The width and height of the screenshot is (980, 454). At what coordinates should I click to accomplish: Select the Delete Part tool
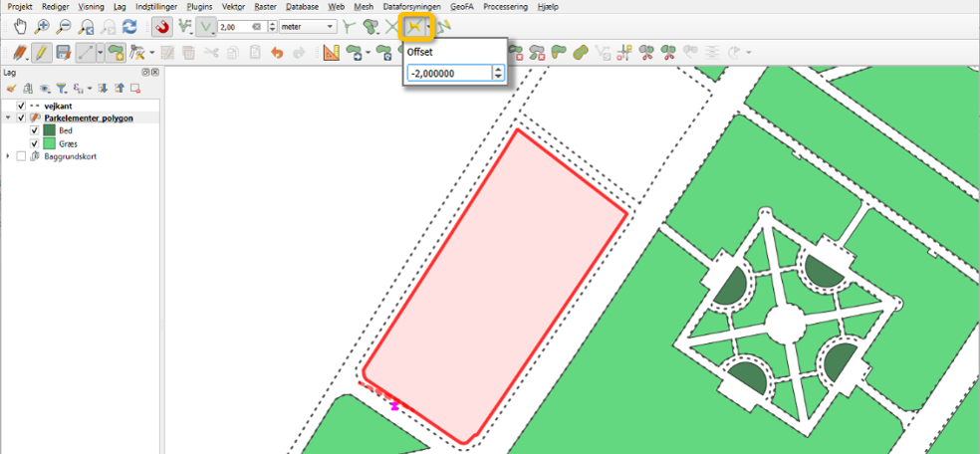539,53
